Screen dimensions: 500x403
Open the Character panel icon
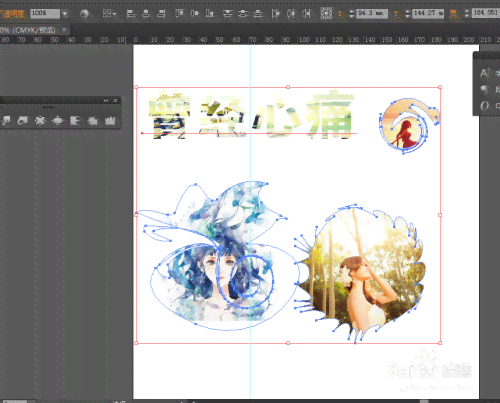point(485,73)
